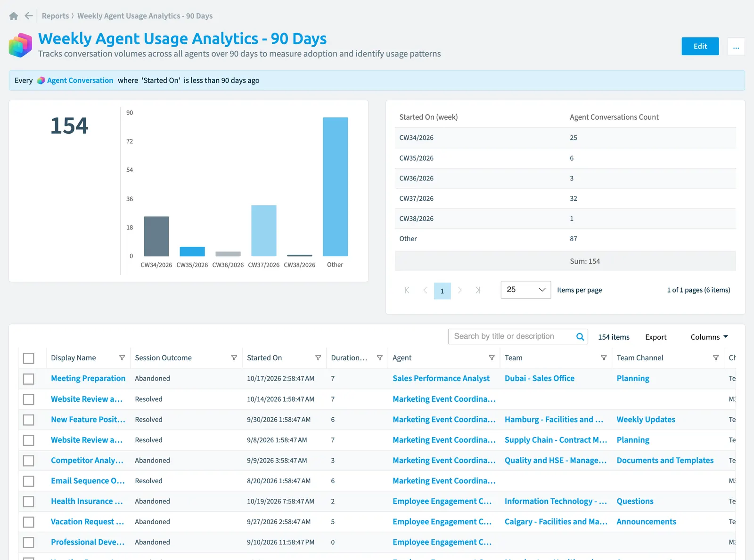Screen dimensions: 754x560
Task: Open Sales Performance Analyst agent
Action: [x=441, y=378]
